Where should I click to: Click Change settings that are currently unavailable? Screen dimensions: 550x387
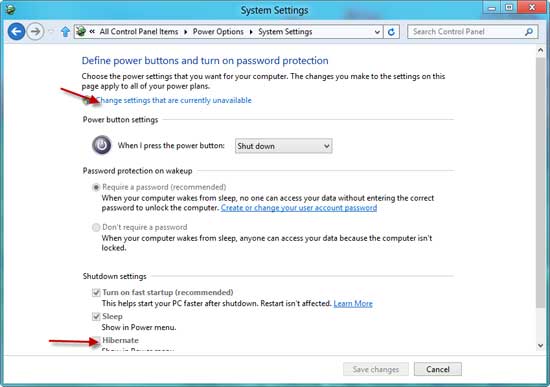[174, 100]
